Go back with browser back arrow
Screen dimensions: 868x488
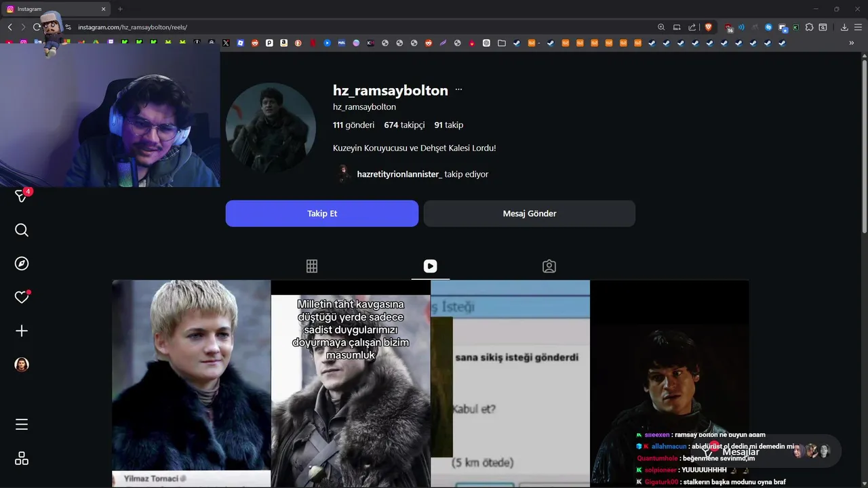[9, 27]
